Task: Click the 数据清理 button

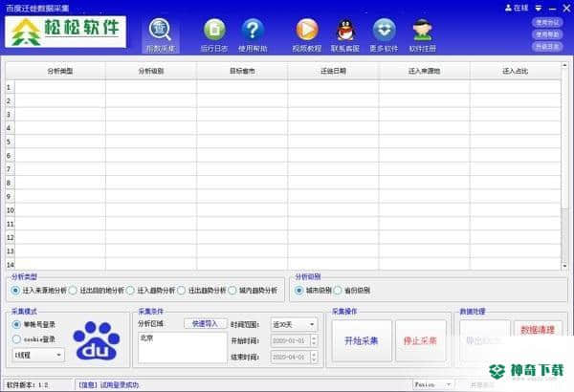Action: (538, 330)
